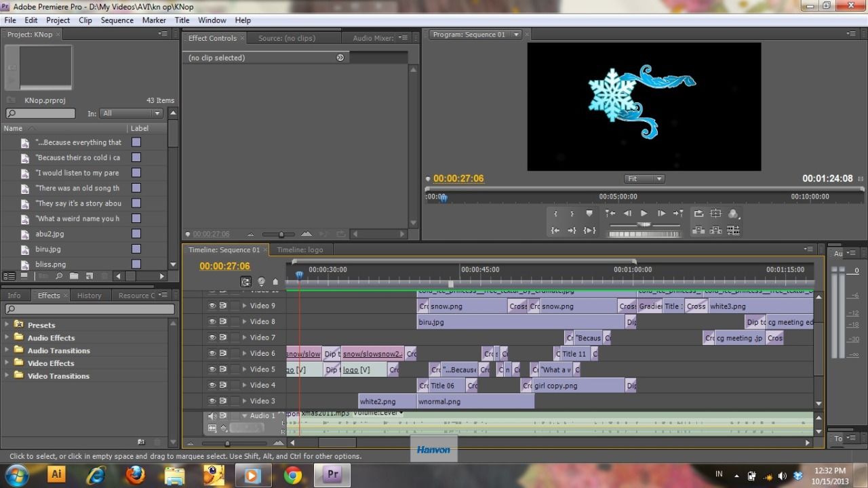The image size is (868, 488).
Task: Open the History panel tab
Action: (x=89, y=296)
